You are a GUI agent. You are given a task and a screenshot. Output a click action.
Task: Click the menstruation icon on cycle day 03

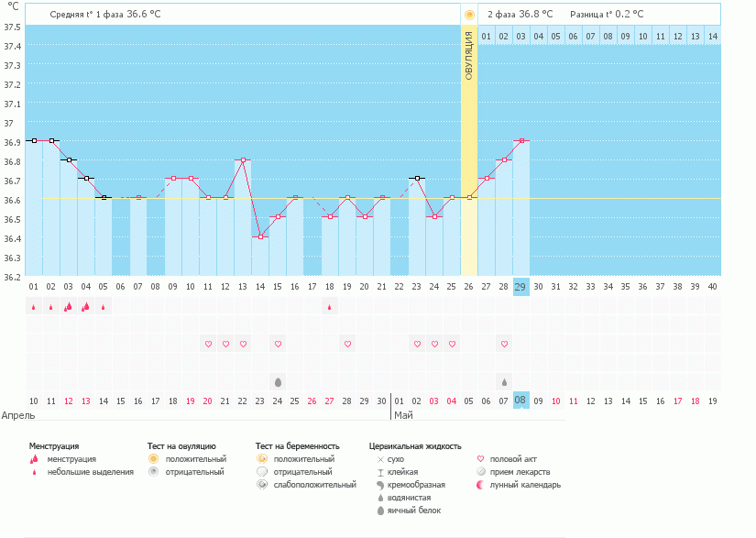click(x=68, y=307)
